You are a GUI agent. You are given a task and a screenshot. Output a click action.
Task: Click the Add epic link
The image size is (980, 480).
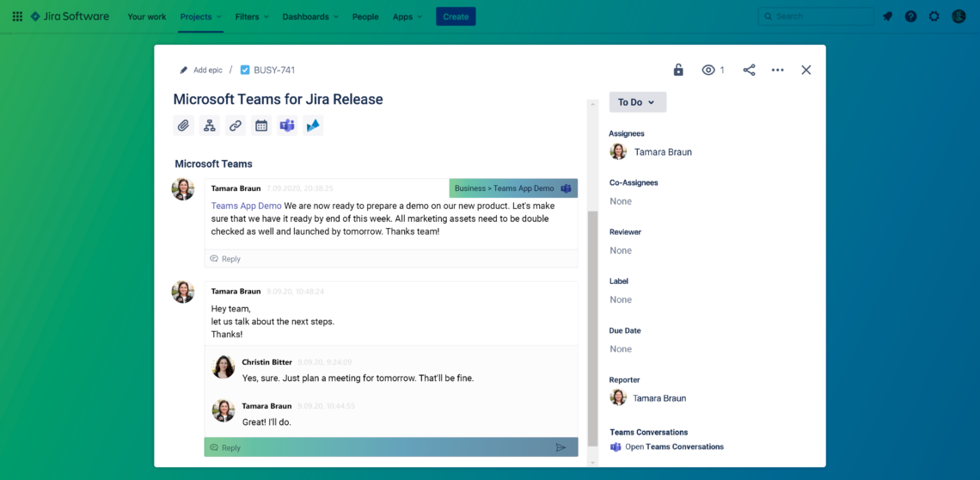pyautogui.click(x=207, y=70)
